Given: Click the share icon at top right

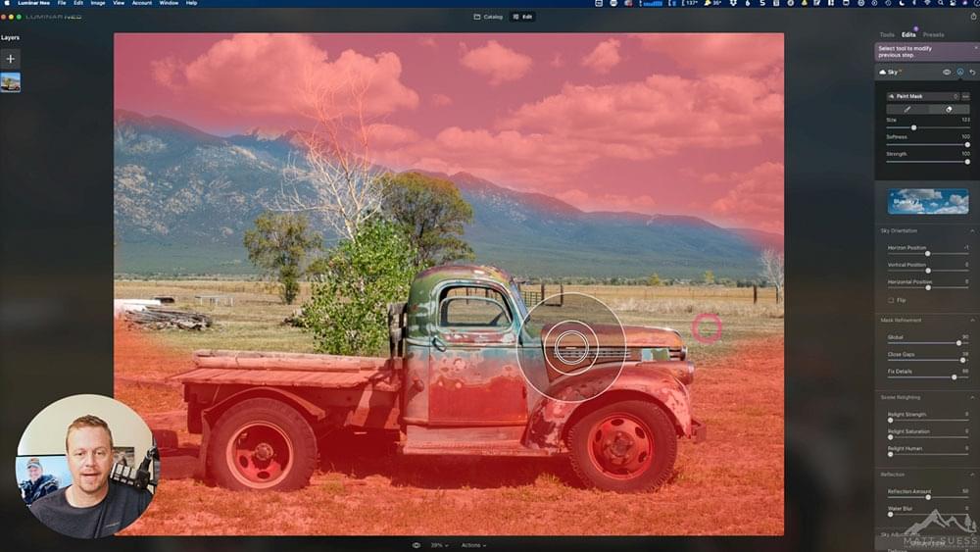Looking at the screenshot, I should pyautogui.click(x=972, y=17).
